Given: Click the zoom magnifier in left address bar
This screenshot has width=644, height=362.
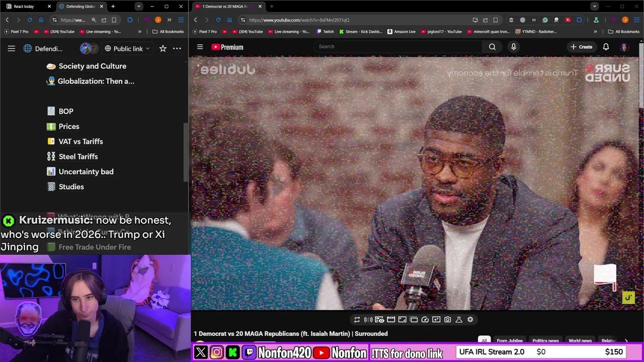Looking at the screenshot, I should pos(94,20).
